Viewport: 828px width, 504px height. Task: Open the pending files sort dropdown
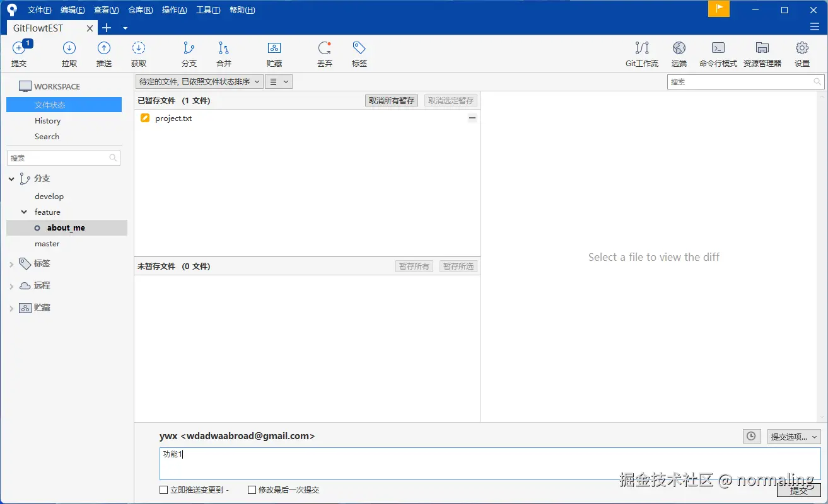point(199,82)
